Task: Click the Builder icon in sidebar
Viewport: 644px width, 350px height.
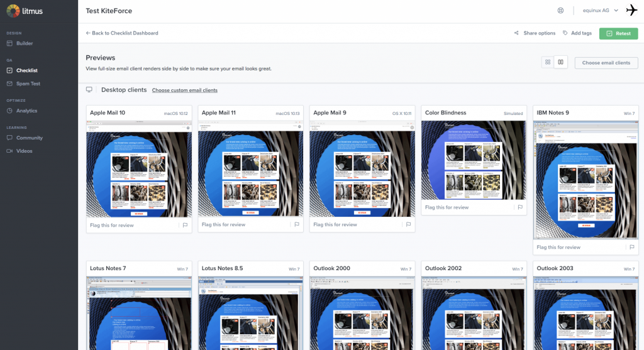Action: point(9,43)
